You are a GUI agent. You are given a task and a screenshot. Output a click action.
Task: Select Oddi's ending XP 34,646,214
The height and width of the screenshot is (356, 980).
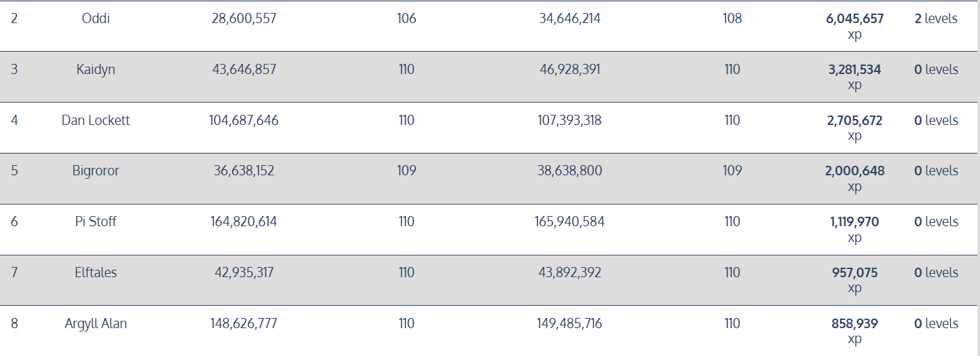pyautogui.click(x=569, y=19)
